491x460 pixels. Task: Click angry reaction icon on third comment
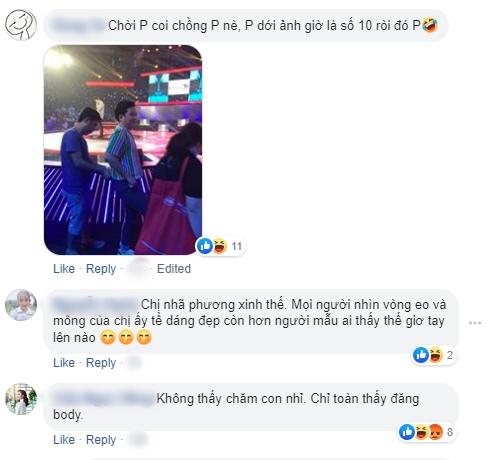click(x=435, y=432)
